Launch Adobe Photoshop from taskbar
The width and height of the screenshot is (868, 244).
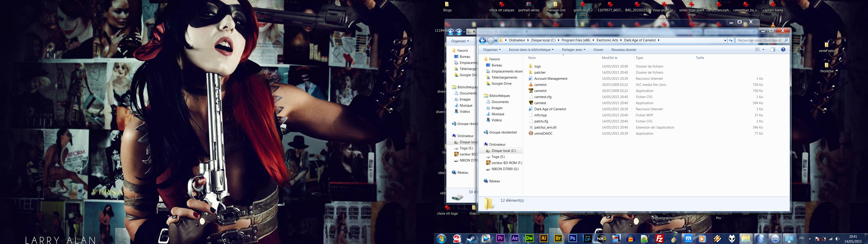tap(573, 239)
